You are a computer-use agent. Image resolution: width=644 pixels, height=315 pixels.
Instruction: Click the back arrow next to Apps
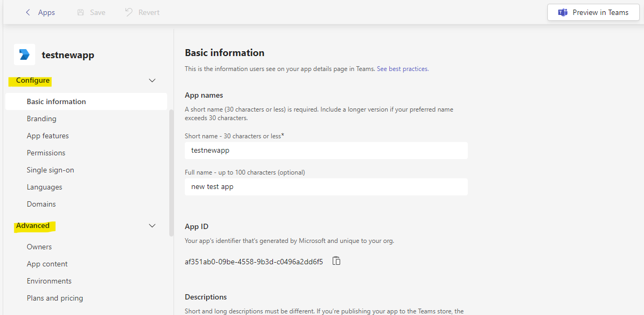click(x=28, y=12)
